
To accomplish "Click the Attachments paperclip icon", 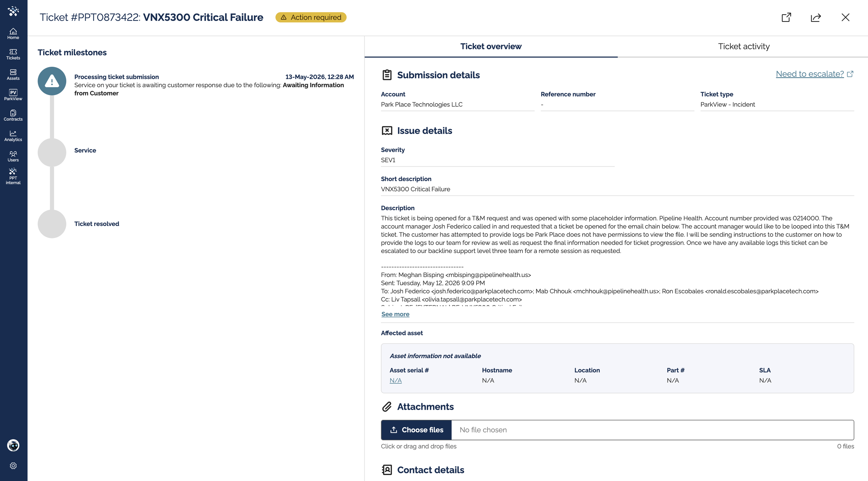I will (x=387, y=407).
